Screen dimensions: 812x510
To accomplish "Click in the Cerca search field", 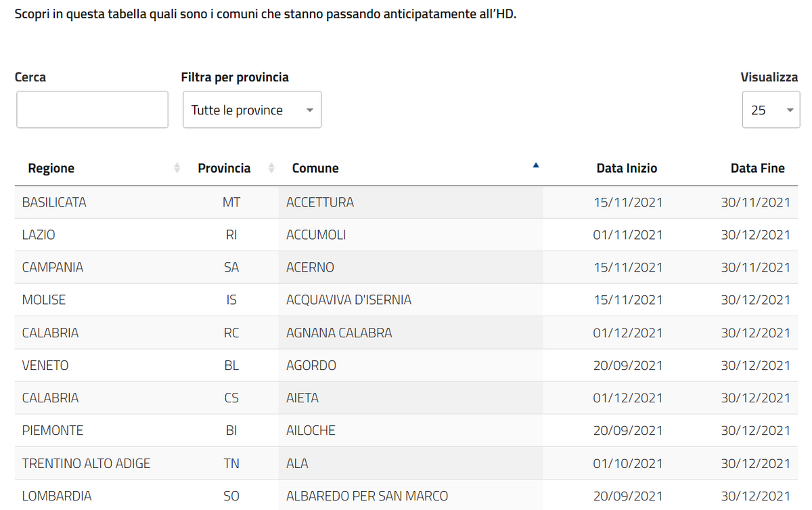I will coord(92,110).
